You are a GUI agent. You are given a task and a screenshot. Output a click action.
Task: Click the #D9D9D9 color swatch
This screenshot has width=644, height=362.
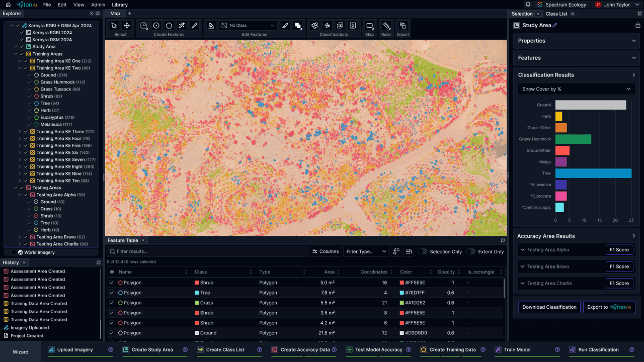click(x=402, y=333)
